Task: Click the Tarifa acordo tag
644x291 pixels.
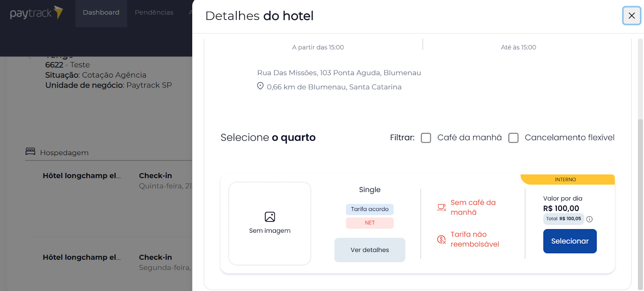Action: (369, 209)
